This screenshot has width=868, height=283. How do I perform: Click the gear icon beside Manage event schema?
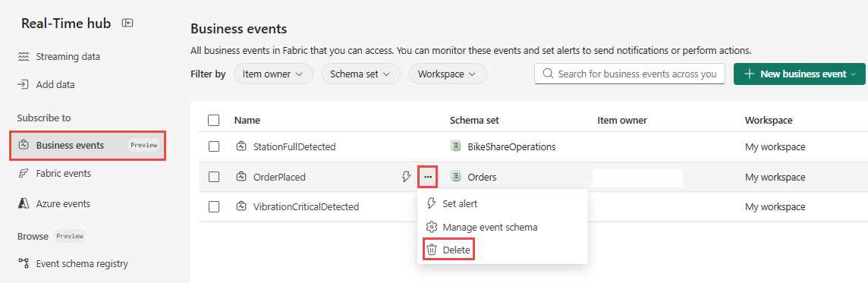pyautogui.click(x=432, y=227)
